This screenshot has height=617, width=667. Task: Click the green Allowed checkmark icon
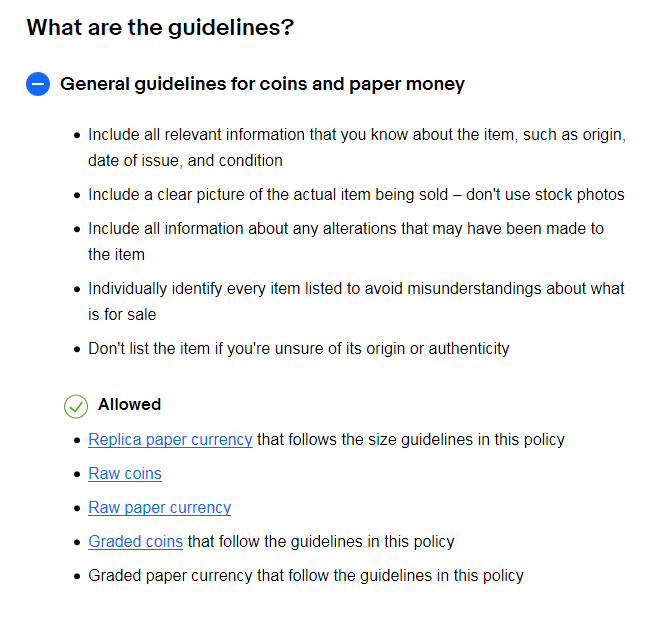[x=76, y=406]
